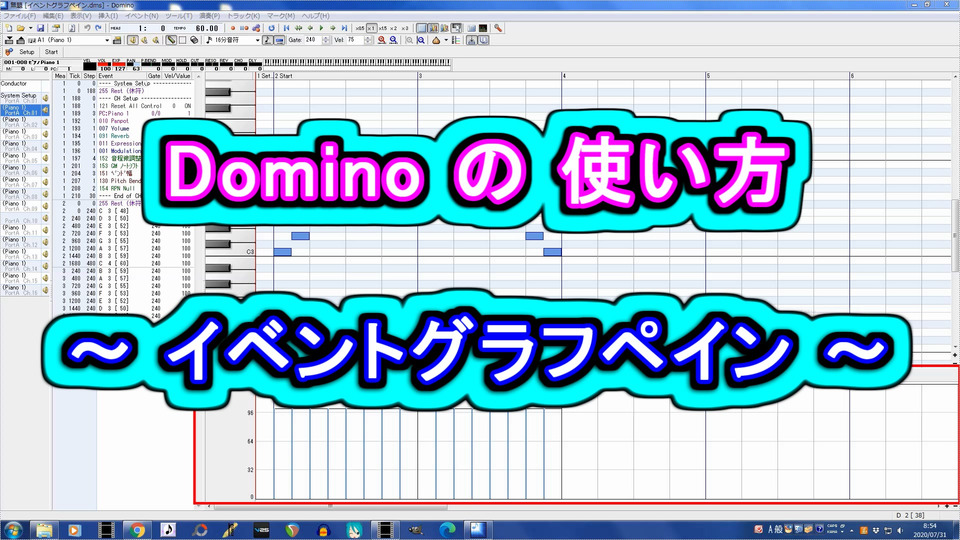Screen dimensions: 960x540
Task: Zoom out with the blue magnifier icon
Action: (x=393, y=40)
